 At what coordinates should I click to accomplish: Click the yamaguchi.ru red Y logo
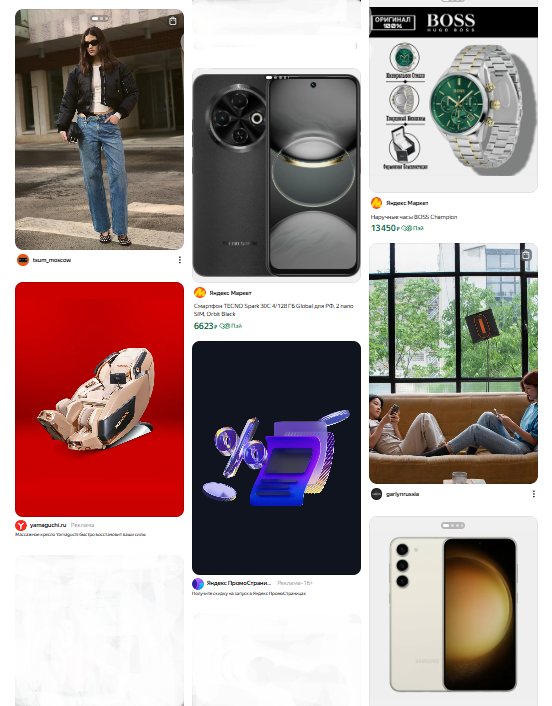point(21,525)
